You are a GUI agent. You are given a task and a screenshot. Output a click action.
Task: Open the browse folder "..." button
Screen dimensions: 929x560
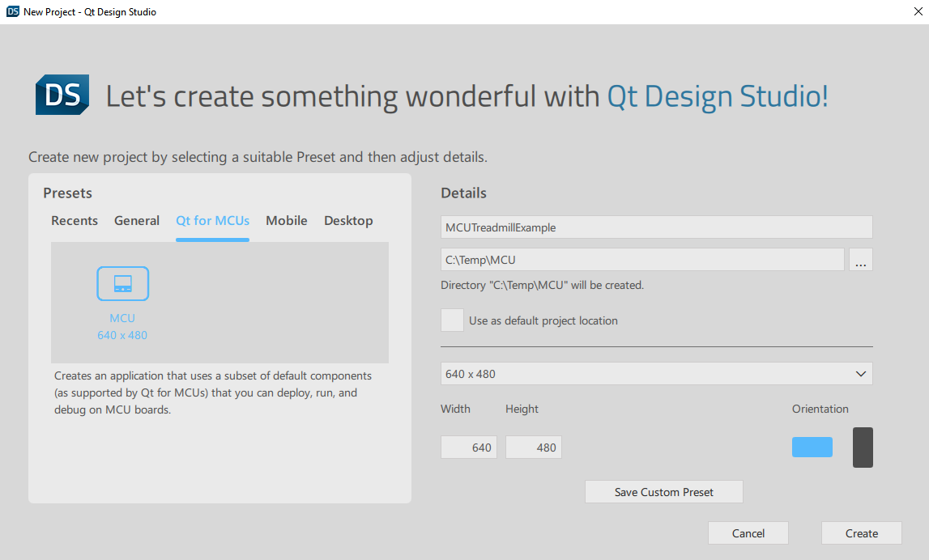click(x=861, y=259)
